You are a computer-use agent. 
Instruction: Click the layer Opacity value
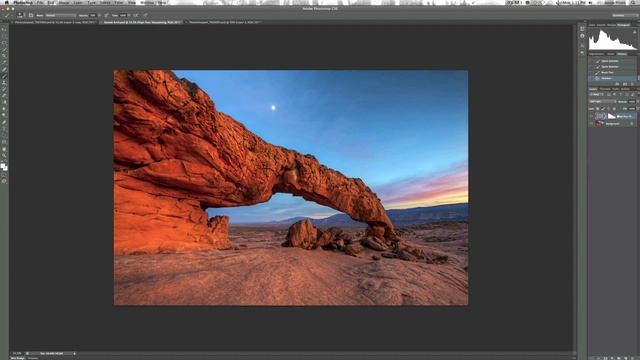632,102
